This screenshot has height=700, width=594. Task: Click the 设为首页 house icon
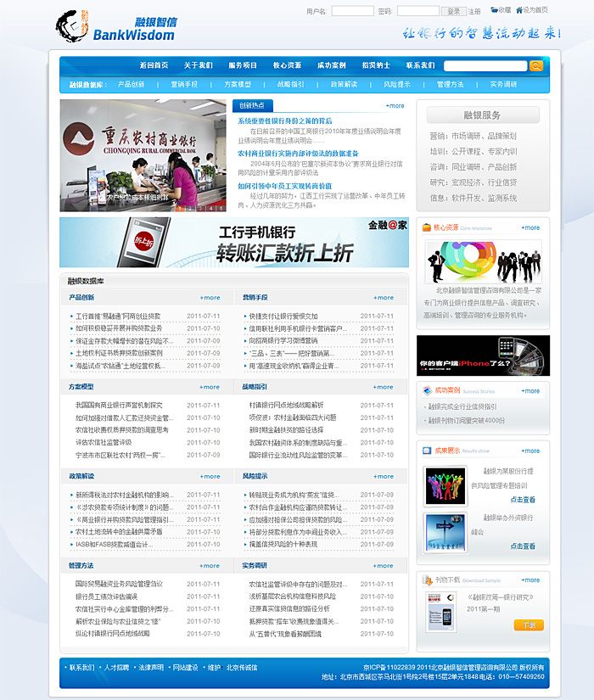tap(519, 10)
